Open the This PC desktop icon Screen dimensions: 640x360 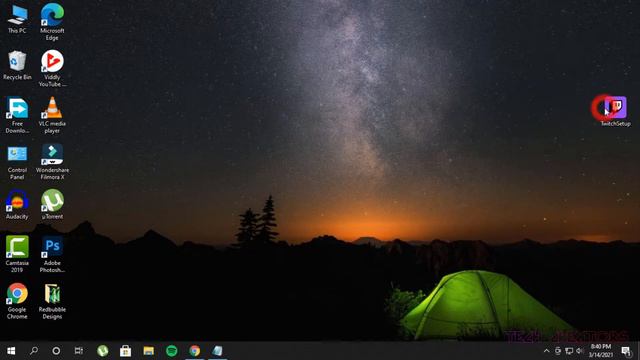pyautogui.click(x=17, y=19)
